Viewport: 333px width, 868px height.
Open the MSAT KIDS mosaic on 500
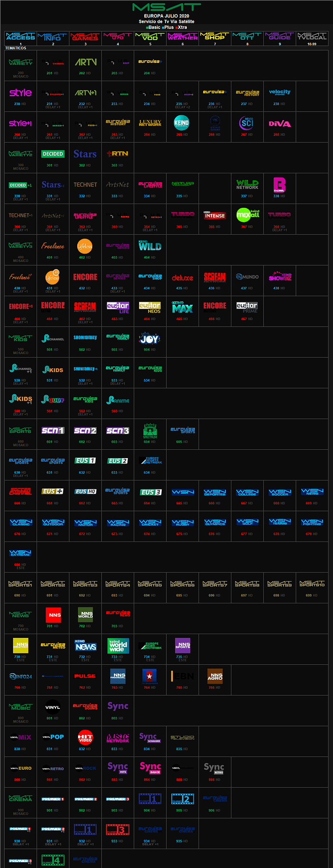click(x=21, y=338)
